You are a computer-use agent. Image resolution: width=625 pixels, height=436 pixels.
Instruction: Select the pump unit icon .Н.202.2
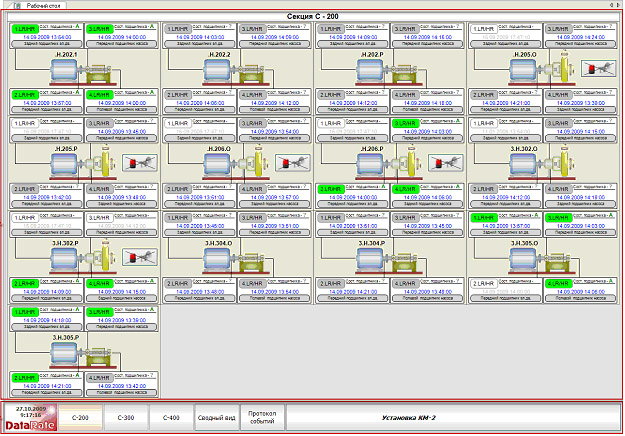point(237,72)
